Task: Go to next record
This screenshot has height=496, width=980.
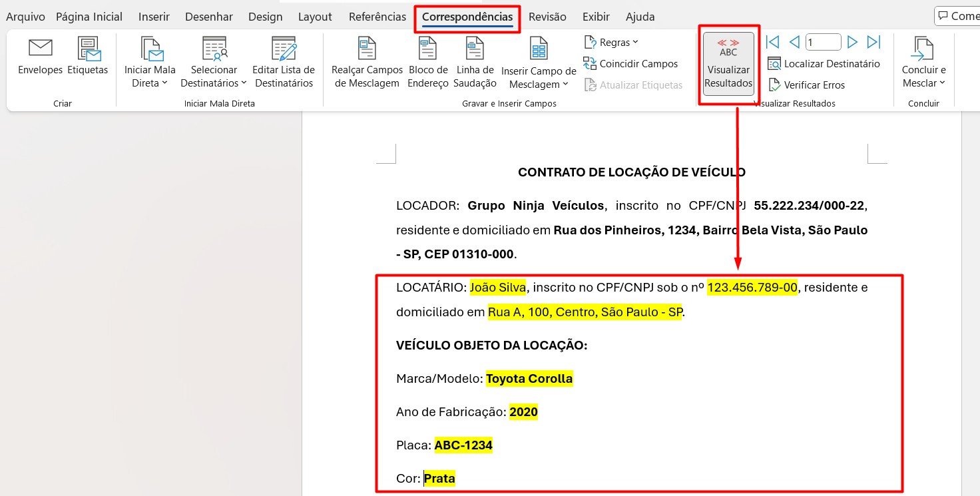Action: (852, 43)
